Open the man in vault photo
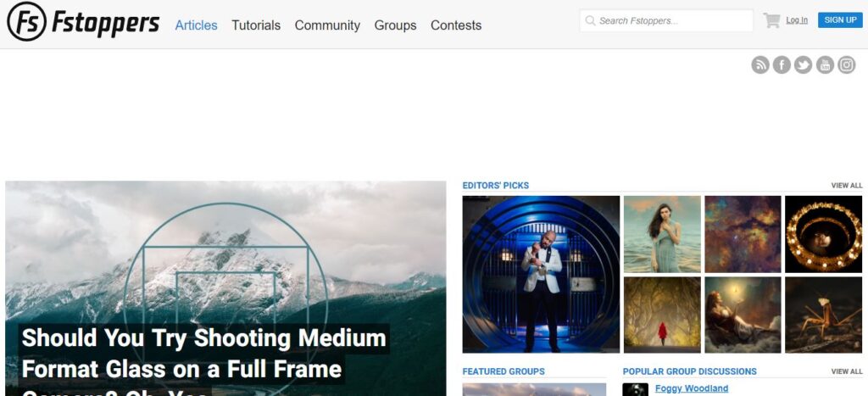Image resolution: width=868 pixels, height=396 pixels. [x=541, y=274]
